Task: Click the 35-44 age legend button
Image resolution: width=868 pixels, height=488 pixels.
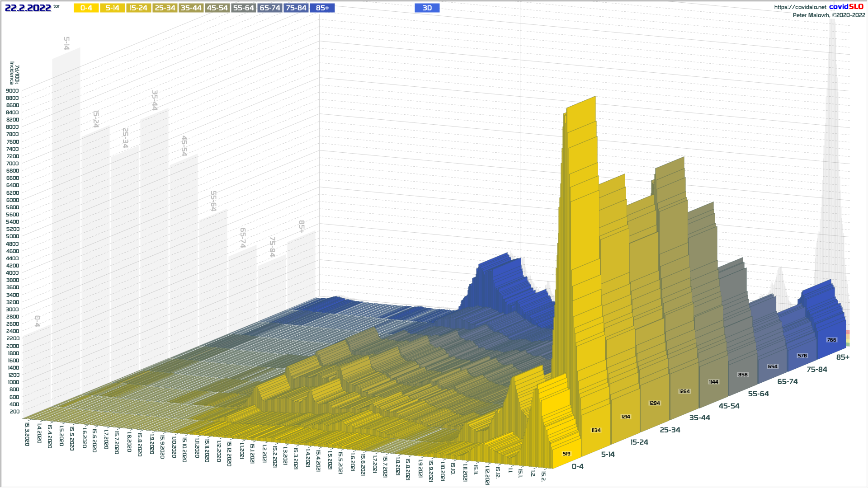Action: pos(191,8)
